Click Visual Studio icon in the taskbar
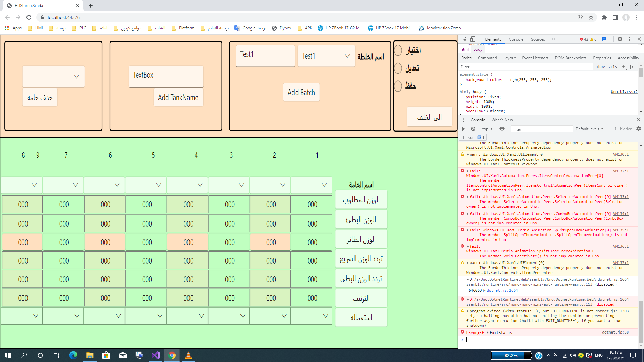 tap(156, 355)
